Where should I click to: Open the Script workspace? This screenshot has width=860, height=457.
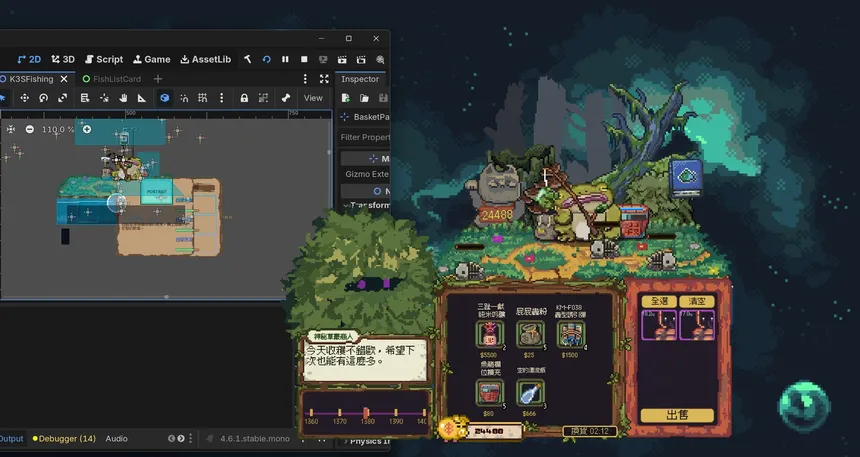pyautogui.click(x=104, y=59)
